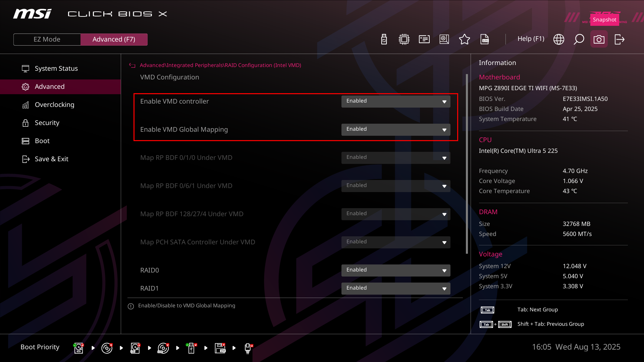Image resolution: width=644 pixels, height=362 pixels.
Task: Open Map RP BDF 0/1/0 dropdown
Action: click(x=396, y=158)
